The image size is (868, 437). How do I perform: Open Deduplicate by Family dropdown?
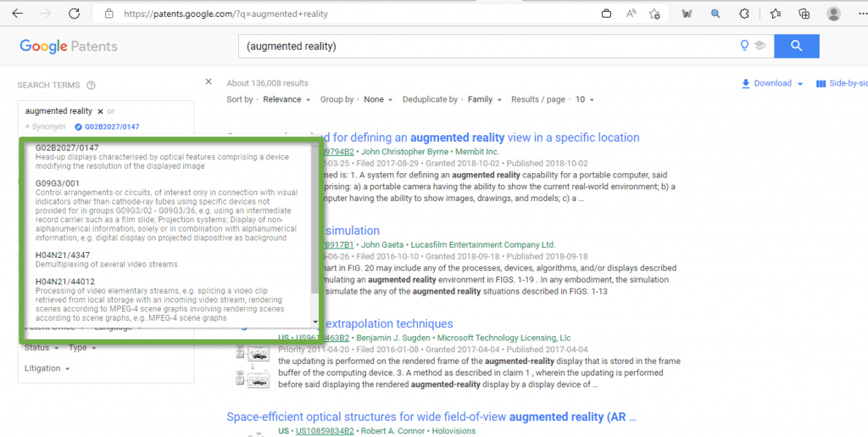(x=484, y=99)
